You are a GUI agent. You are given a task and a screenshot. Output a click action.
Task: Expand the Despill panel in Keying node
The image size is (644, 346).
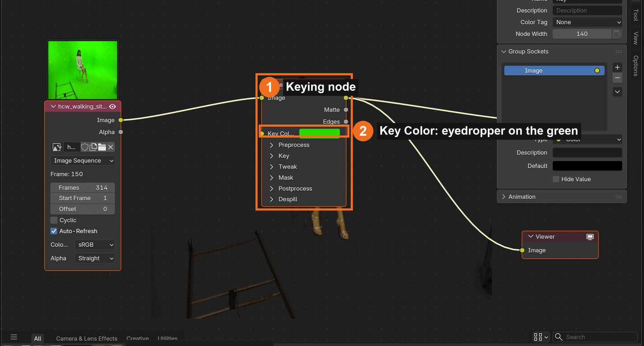272,199
